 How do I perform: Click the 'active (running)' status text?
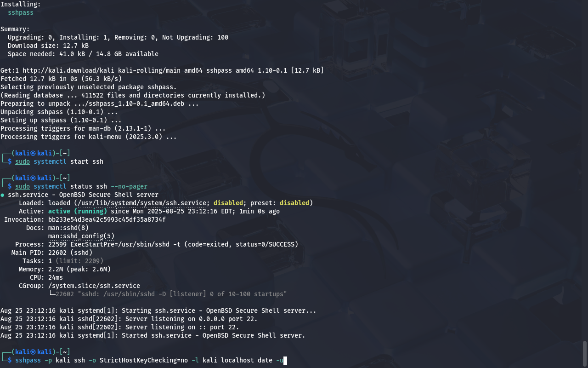click(x=78, y=211)
